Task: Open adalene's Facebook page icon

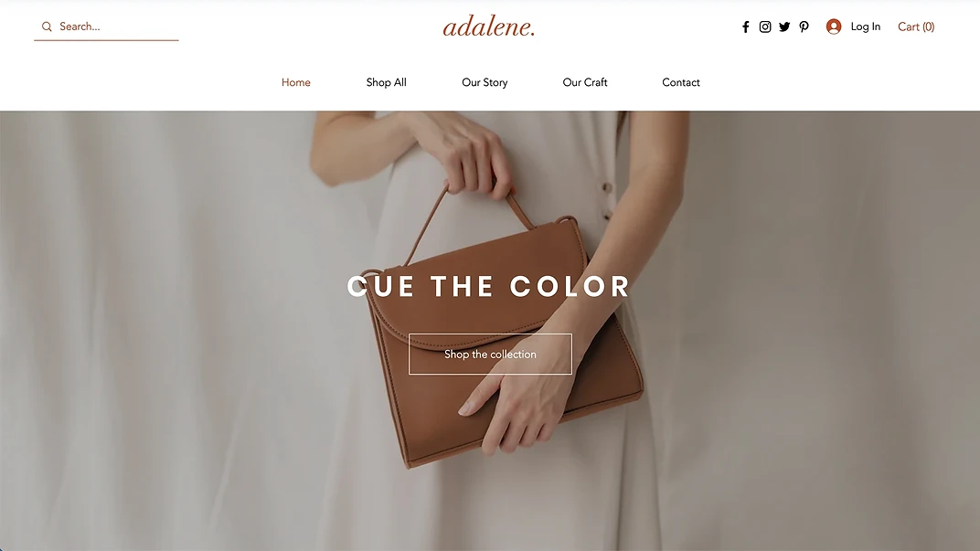Action: [x=746, y=26]
